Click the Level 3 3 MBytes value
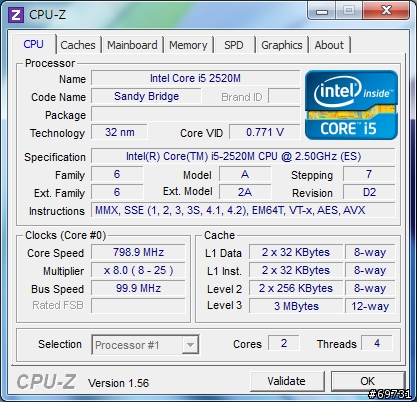This screenshot has width=417, height=402. pos(296,306)
